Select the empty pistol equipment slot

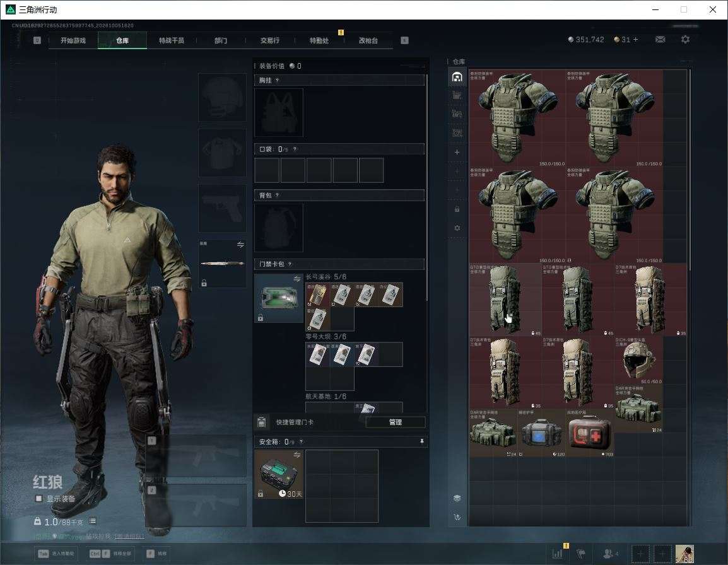click(x=222, y=209)
